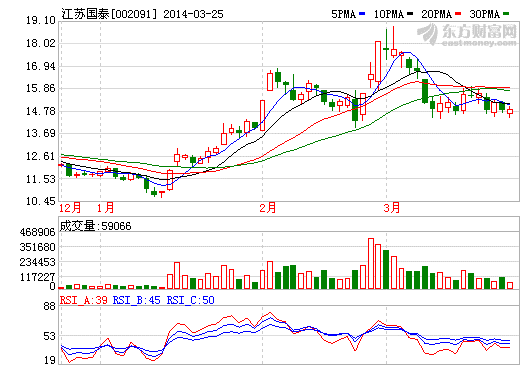Click the 117227 volume axis label
The width and height of the screenshot is (520, 365).
click(37, 277)
